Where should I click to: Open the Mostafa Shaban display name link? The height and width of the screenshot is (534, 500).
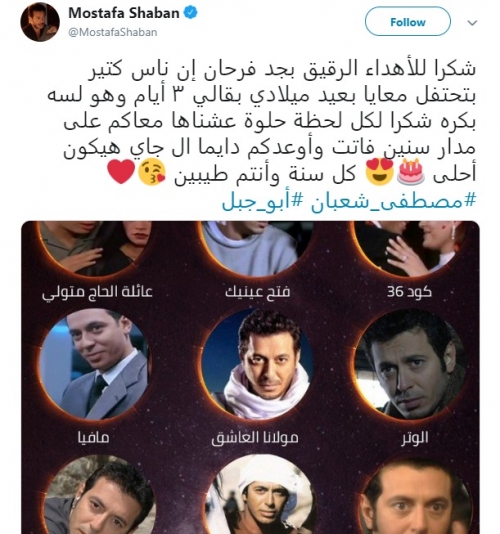point(124,13)
